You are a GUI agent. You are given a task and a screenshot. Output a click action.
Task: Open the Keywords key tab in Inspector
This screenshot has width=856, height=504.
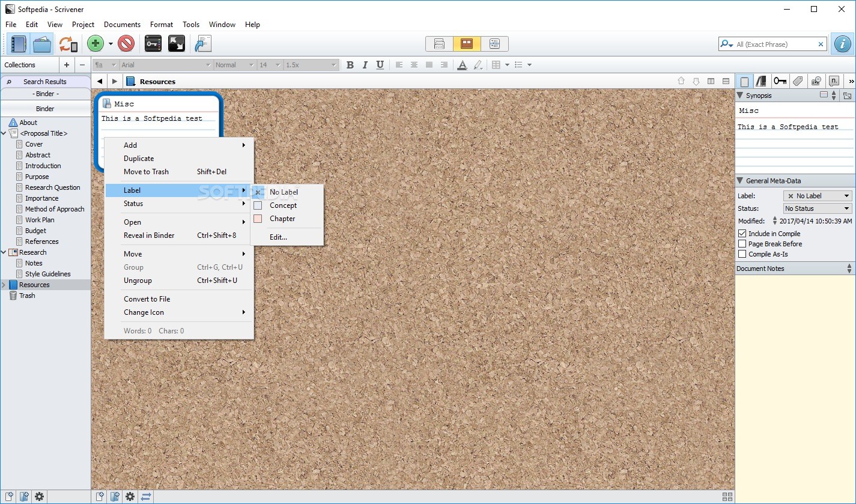pos(780,81)
